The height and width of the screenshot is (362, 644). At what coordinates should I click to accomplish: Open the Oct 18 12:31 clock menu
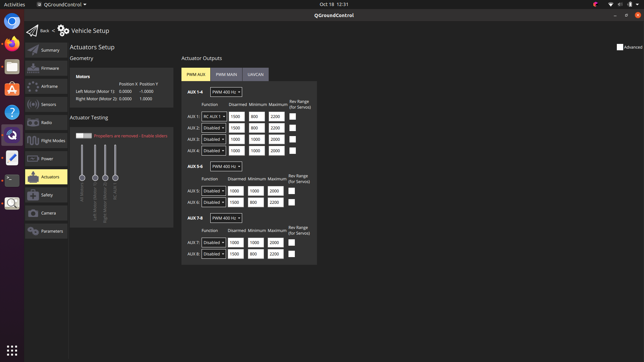pos(334,4)
